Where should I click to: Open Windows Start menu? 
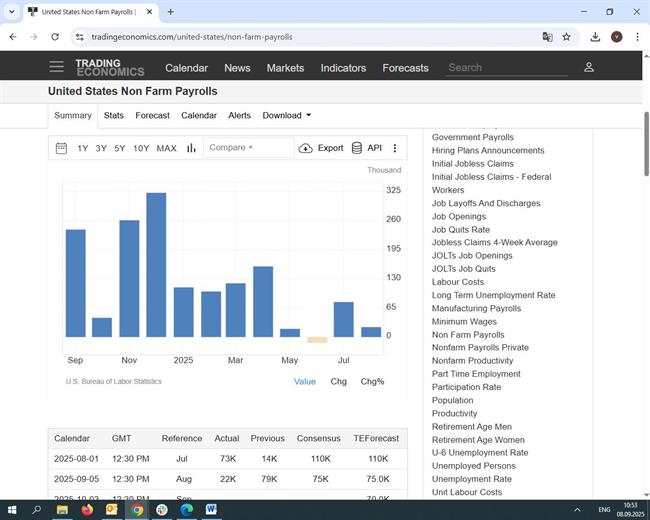[x=12, y=509]
